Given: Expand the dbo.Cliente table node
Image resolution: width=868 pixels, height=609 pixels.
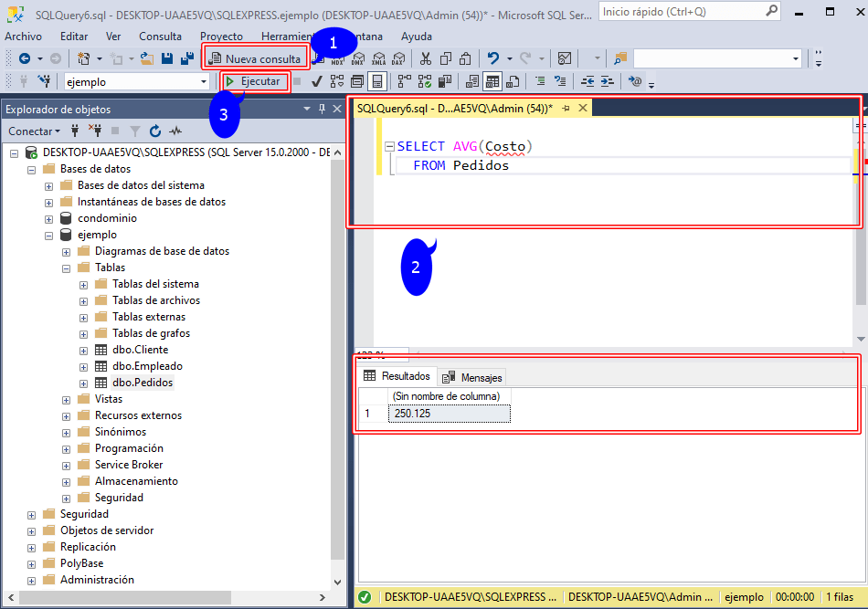Looking at the screenshot, I should [x=82, y=349].
